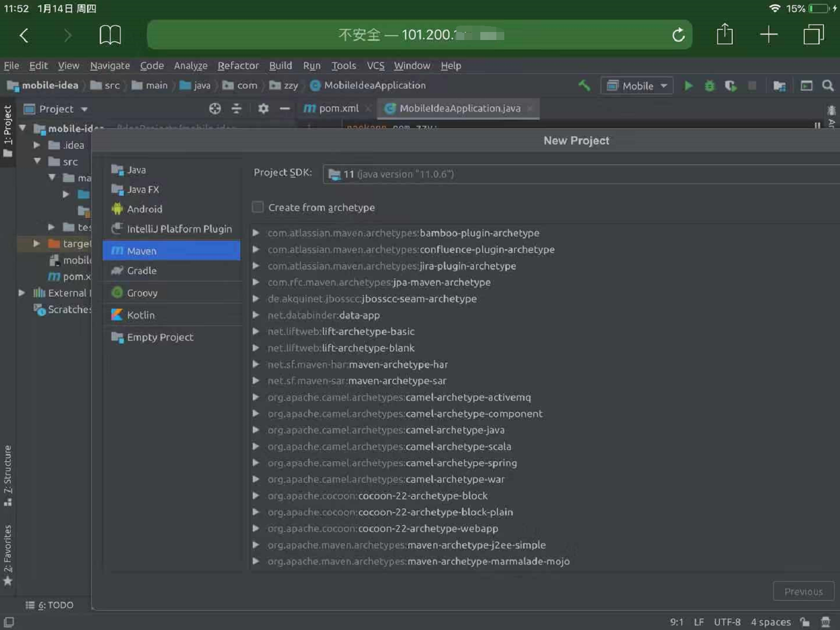Open Safari bookmarks book icon
The image size is (840, 630).
pos(110,35)
